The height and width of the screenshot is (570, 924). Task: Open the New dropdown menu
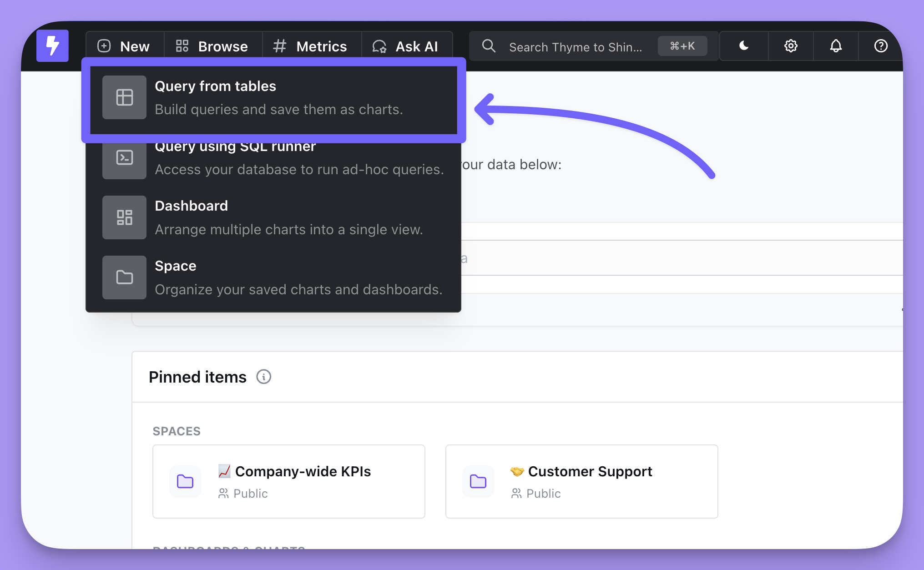pos(124,46)
